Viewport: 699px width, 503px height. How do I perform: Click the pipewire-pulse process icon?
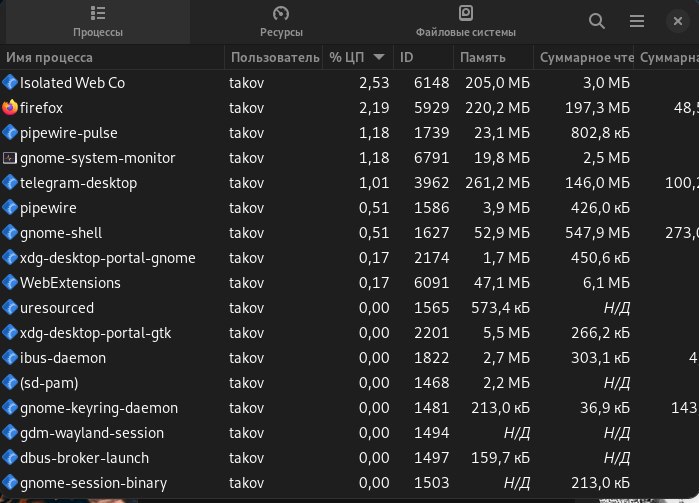point(10,132)
